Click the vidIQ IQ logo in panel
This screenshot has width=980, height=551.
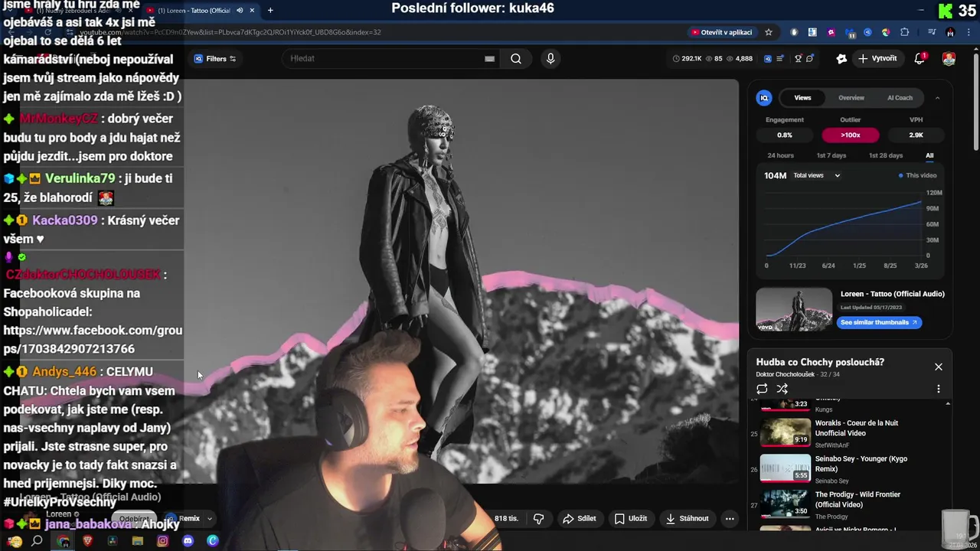coord(764,98)
